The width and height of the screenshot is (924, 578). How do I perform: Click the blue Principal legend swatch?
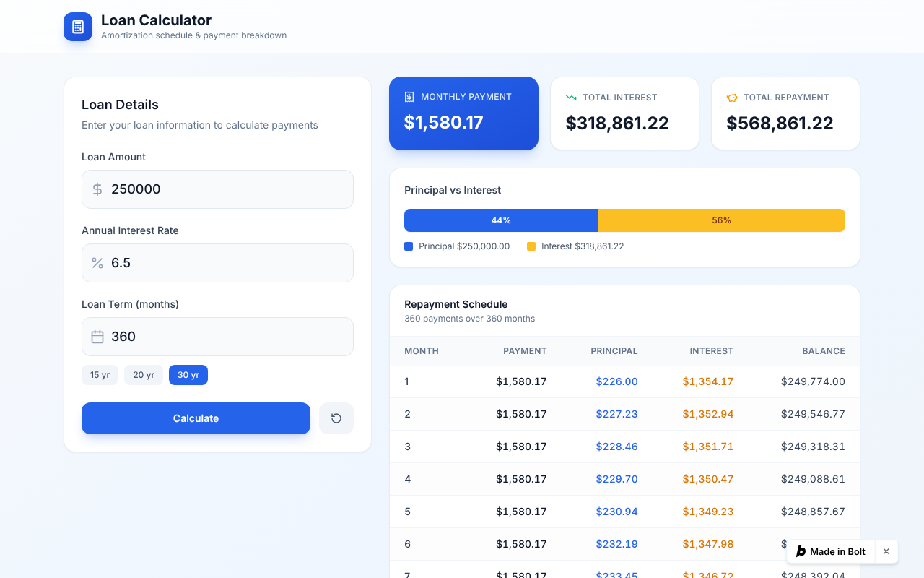(x=409, y=246)
